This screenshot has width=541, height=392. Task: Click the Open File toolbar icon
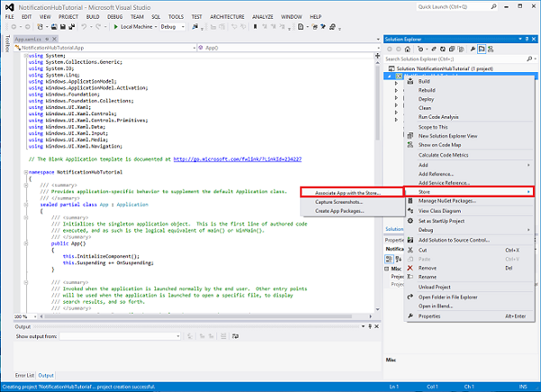(54, 26)
